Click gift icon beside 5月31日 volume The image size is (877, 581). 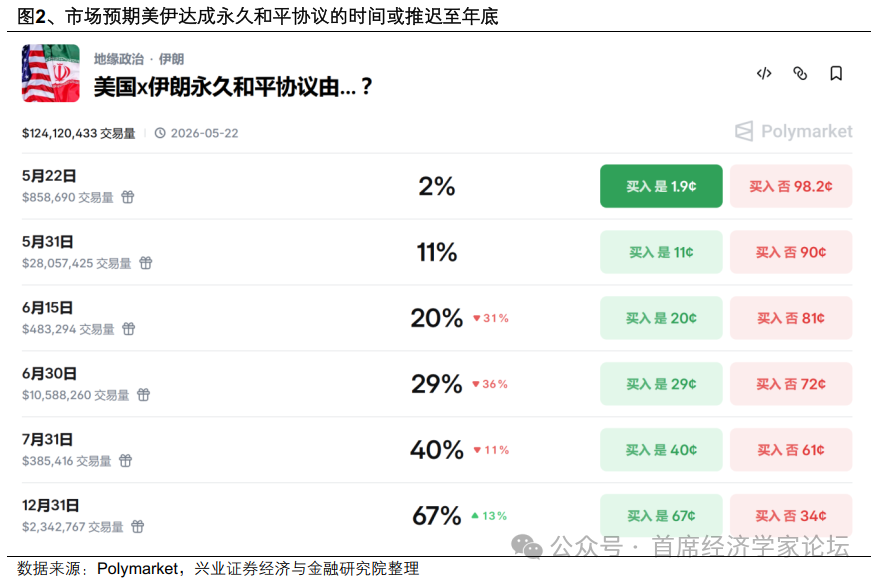pyautogui.click(x=145, y=263)
